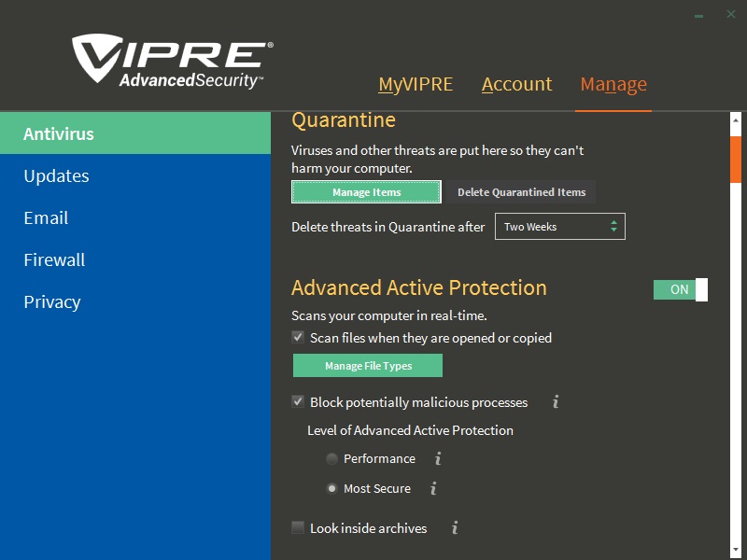Click the Manage Items button
Screen dimensions: 747x560
(366, 192)
